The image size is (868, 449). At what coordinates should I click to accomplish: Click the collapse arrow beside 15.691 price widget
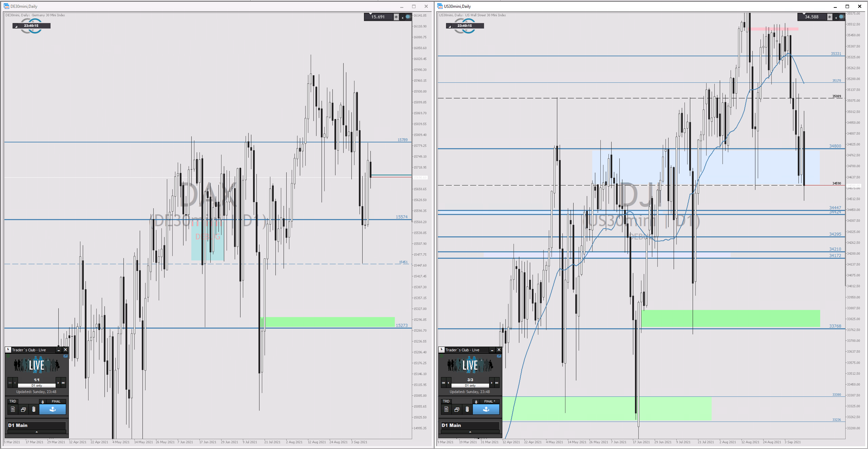point(402,17)
